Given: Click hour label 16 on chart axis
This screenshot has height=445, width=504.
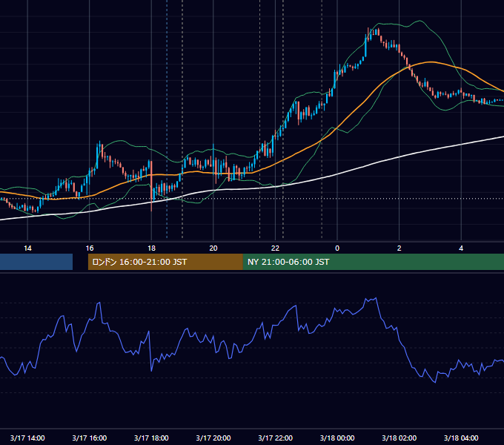Looking at the screenshot, I should pos(90,248).
